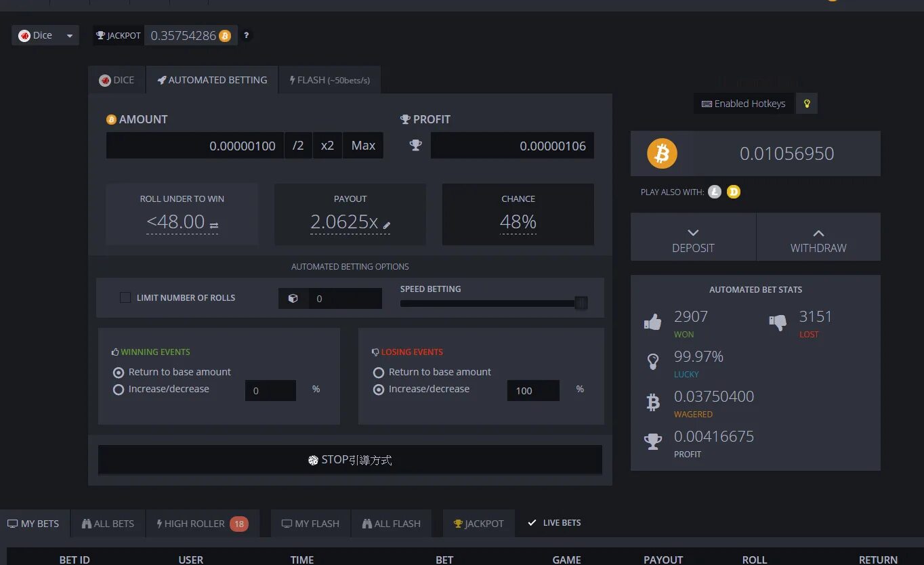Click the Enabled Hotkeys button
Screen dimensions: 924x565
tap(744, 104)
